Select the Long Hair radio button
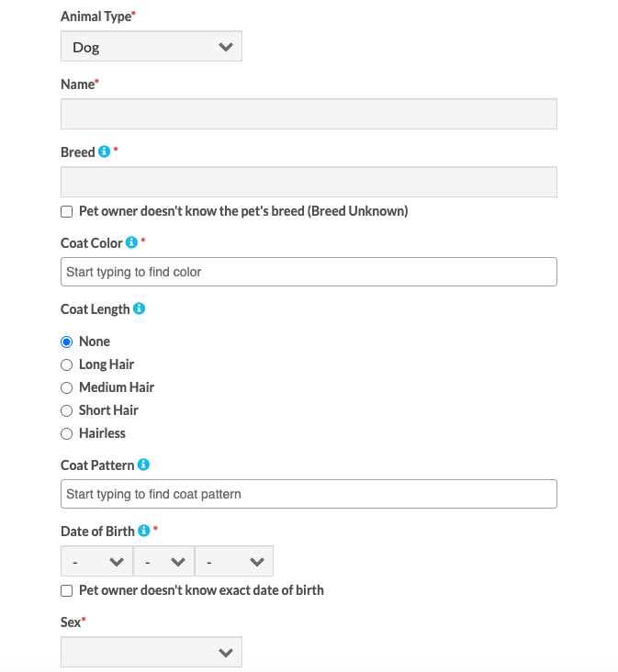 click(x=66, y=365)
